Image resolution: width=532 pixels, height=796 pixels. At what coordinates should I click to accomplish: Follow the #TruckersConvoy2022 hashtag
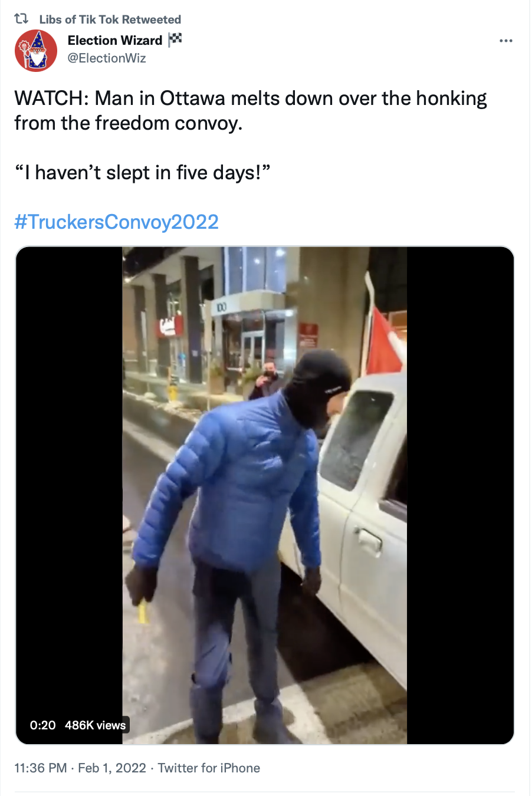click(116, 222)
